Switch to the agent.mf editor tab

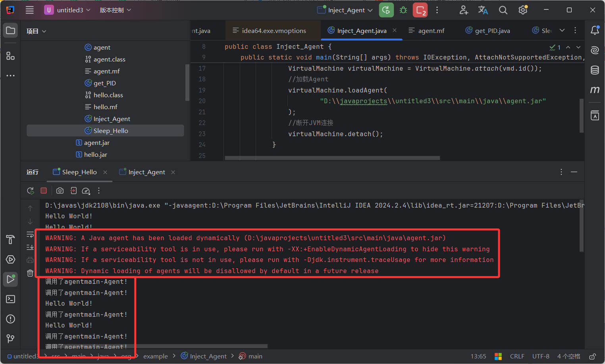(432, 30)
